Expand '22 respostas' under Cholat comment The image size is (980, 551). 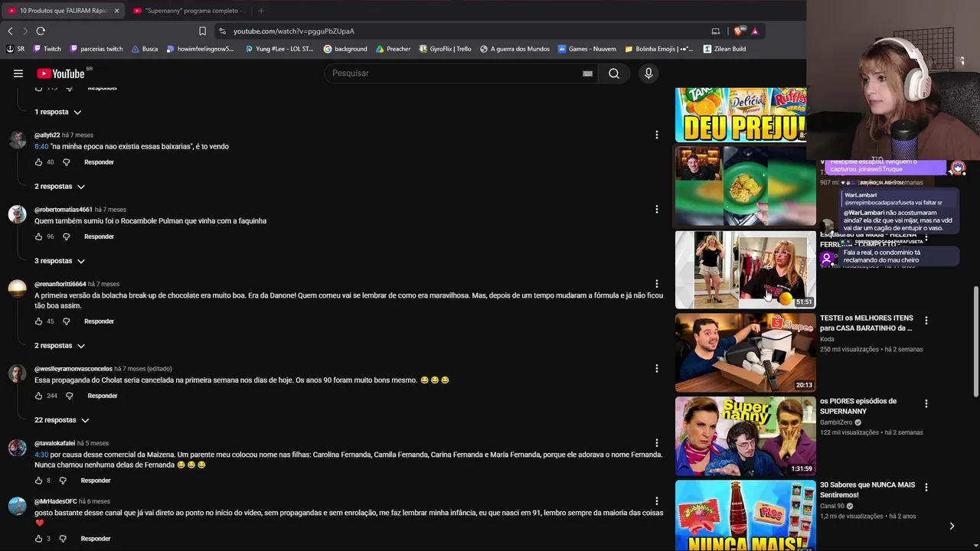(x=62, y=420)
